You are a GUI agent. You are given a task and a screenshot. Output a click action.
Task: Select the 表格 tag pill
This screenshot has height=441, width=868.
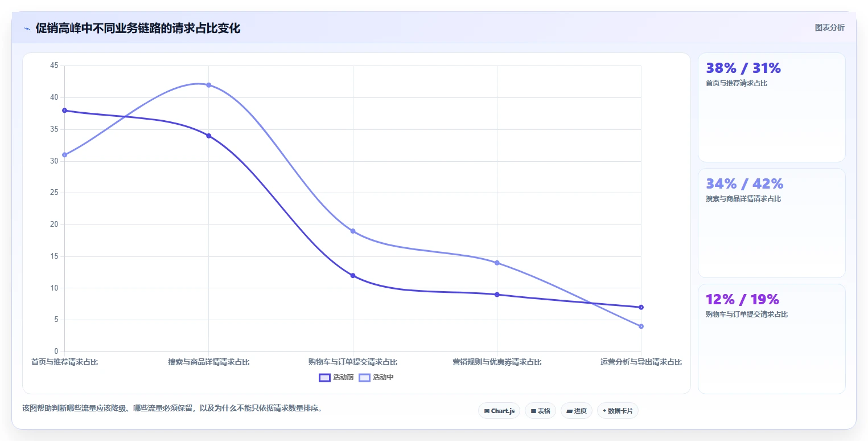click(540, 411)
